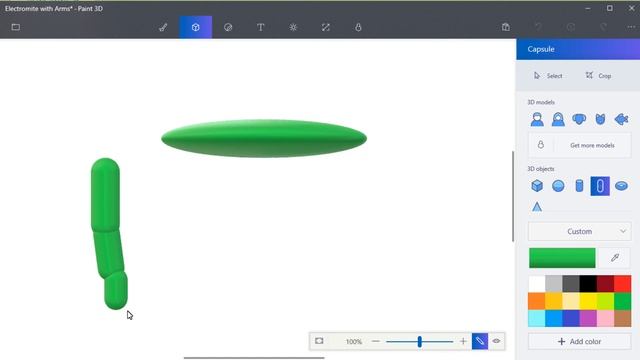Click the Crop button
The width and height of the screenshot is (640, 360).
pos(598,76)
